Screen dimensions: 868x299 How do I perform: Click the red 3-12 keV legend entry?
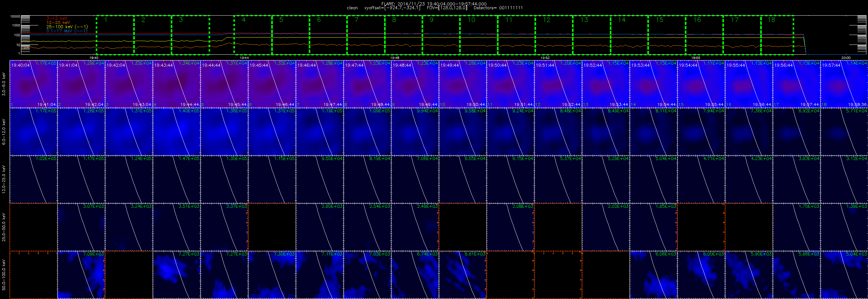(x=57, y=18)
